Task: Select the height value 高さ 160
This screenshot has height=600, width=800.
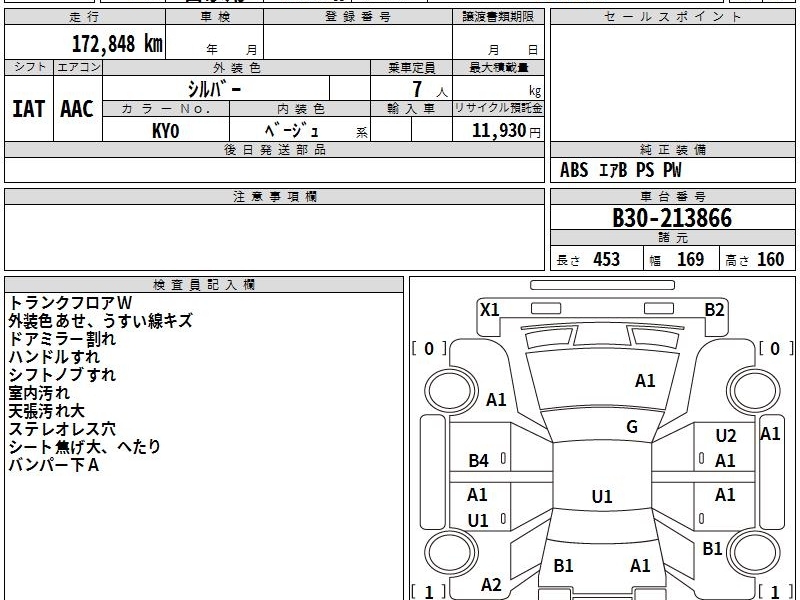Action: pyautogui.click(x=755, y=260)
